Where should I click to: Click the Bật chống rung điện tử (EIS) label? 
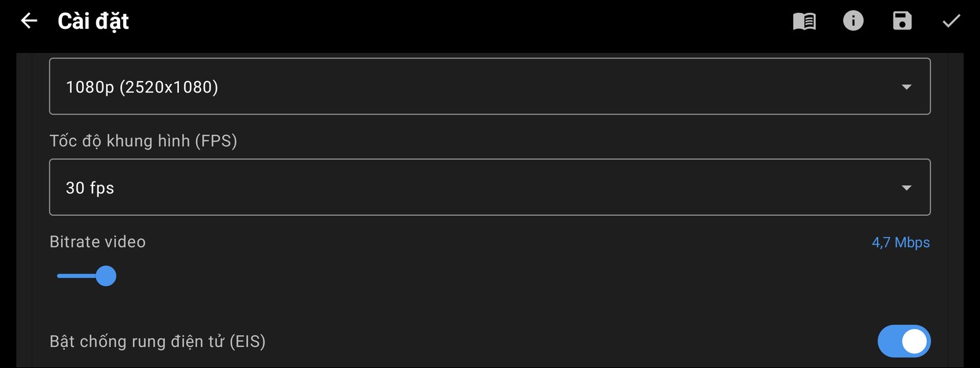pyautogui.click(x=157, y=341)
